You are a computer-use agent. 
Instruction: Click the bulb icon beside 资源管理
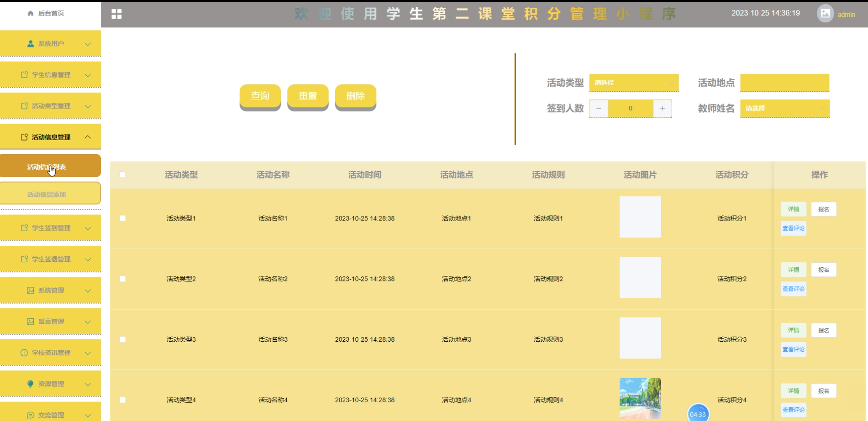click(x=31, y=384)
